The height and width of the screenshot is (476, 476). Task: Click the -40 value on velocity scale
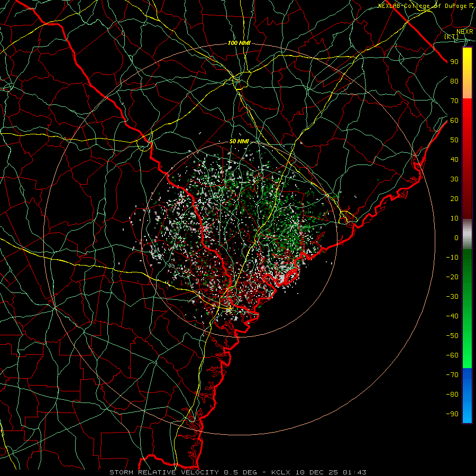452,316
